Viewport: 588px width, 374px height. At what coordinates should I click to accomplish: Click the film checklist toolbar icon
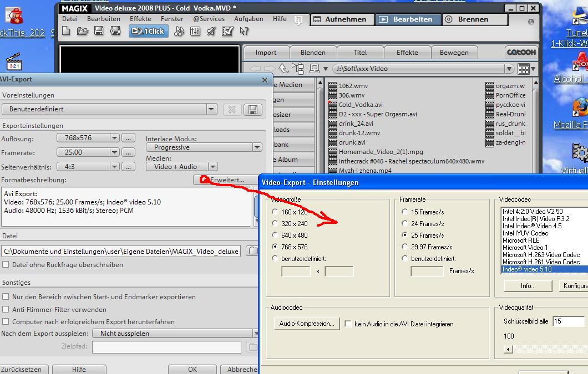click(227, 31)
